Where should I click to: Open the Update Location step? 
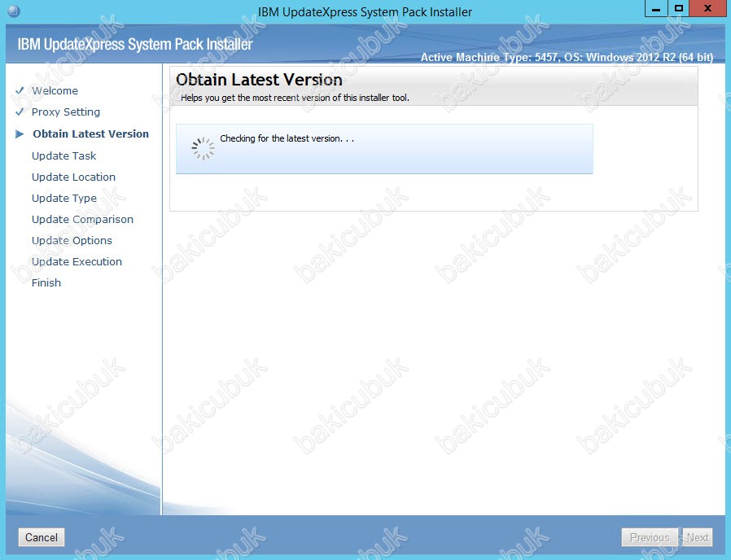[x=73, y=177]
